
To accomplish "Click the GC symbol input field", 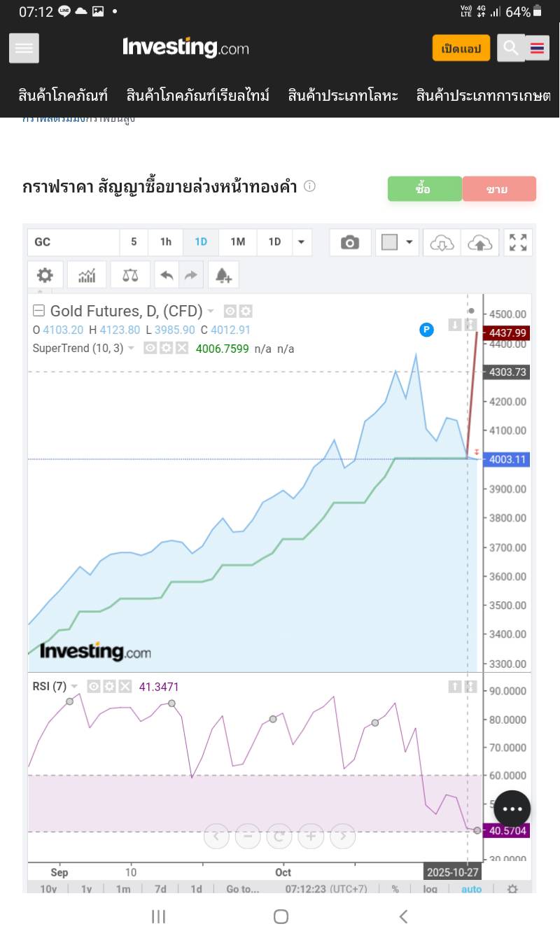I will pos(73,242).
